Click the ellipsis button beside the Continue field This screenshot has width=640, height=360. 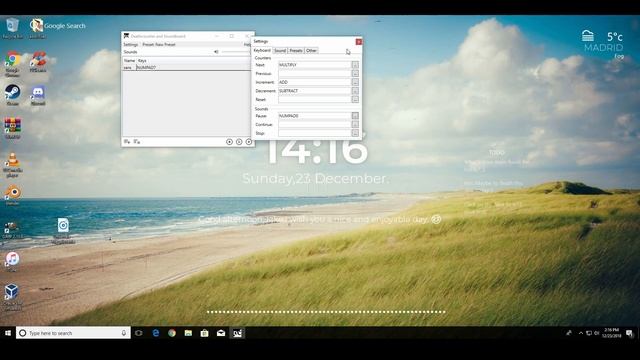[355, 124]
